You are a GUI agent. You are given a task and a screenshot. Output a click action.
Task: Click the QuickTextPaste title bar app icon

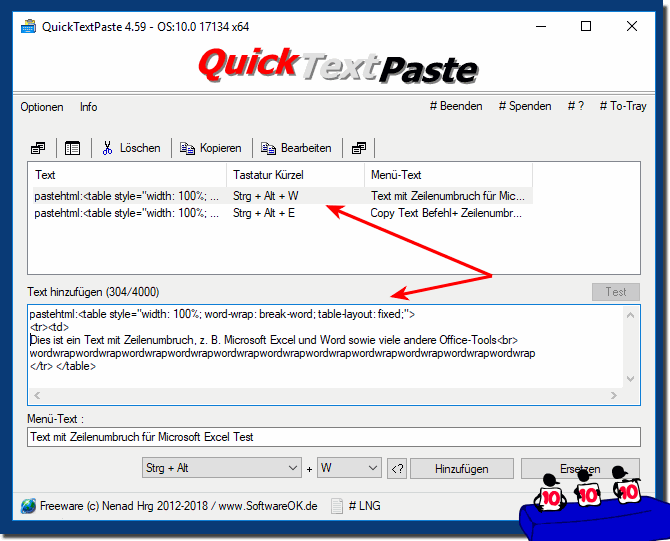pyautogui.click(x=28, y=26)
